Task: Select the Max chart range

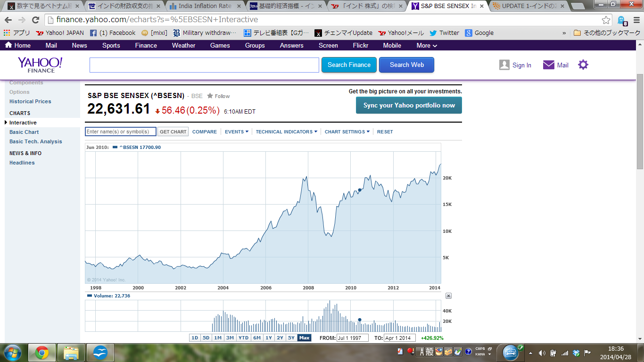Action: point(304,338)
